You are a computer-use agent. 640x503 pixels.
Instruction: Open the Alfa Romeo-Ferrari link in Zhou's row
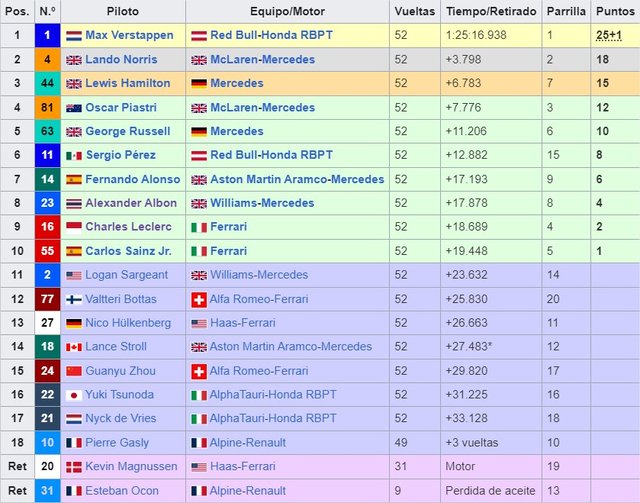tap(259, 371)
